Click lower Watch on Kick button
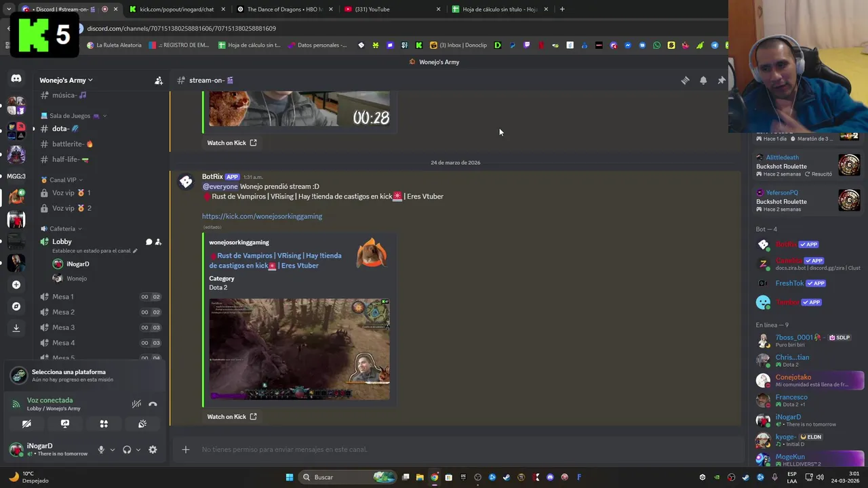This screenshot has height=488, width=868. coord(232,417)
